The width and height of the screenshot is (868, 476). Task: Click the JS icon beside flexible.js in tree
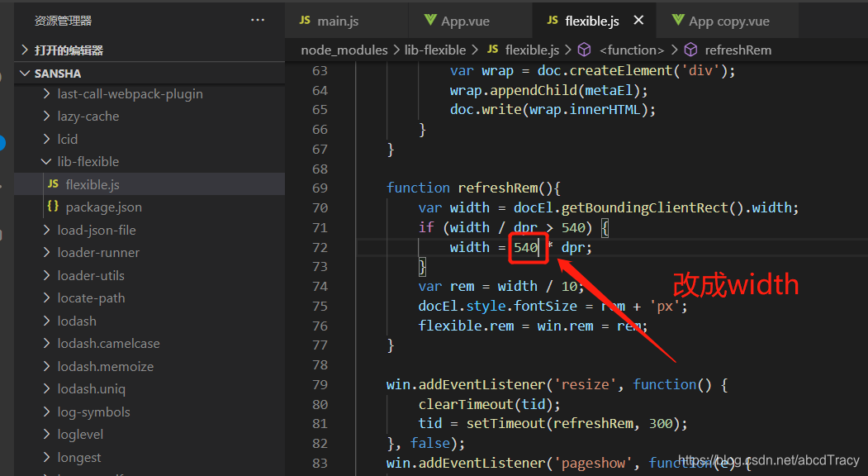53,183
